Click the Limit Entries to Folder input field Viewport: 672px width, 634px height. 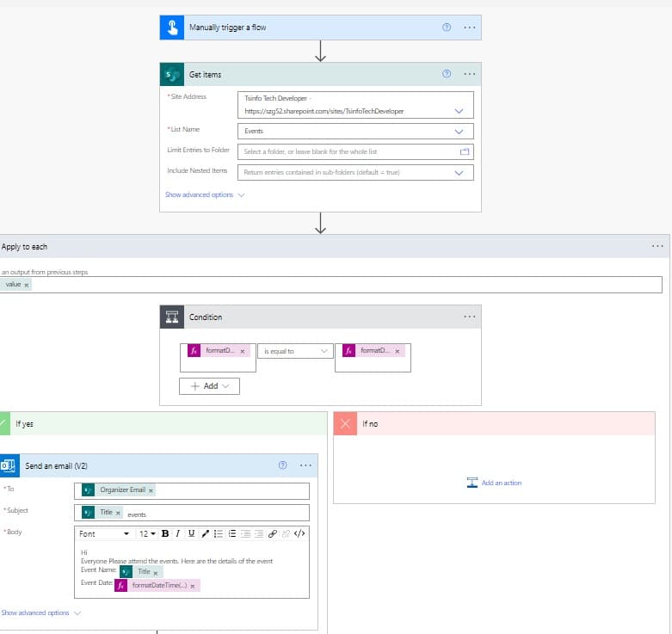tap(355, 151)
